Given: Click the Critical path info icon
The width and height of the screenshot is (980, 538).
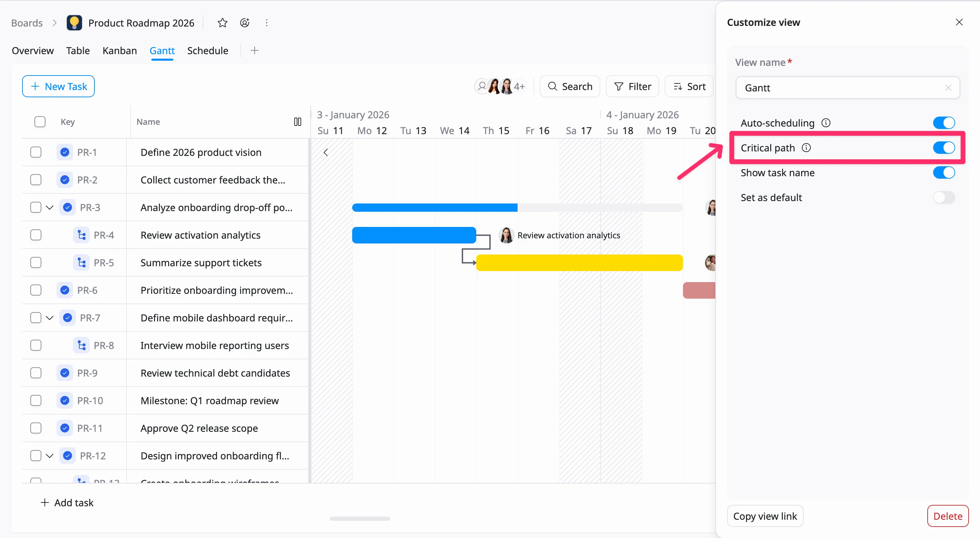Looking at the screenshot, I should click(806, 148).
